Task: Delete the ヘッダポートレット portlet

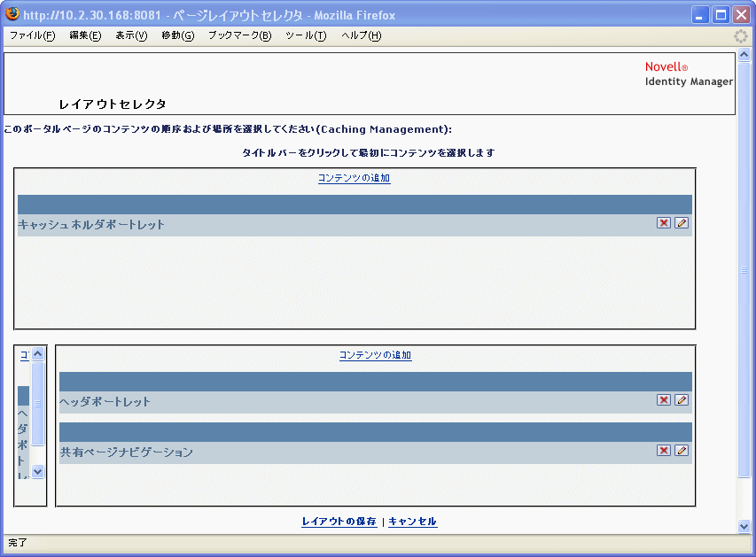Action: 664,400
